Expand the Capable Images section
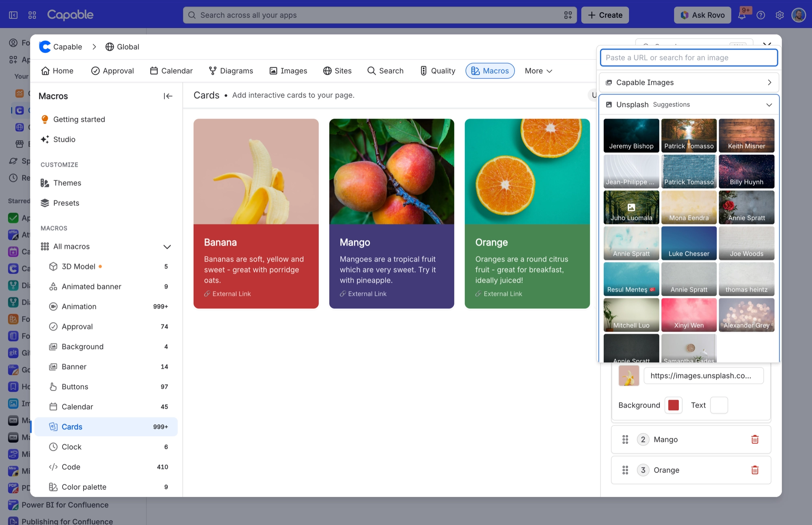The width and height of the screenshot is (812, 525). (x=689, y=82)
